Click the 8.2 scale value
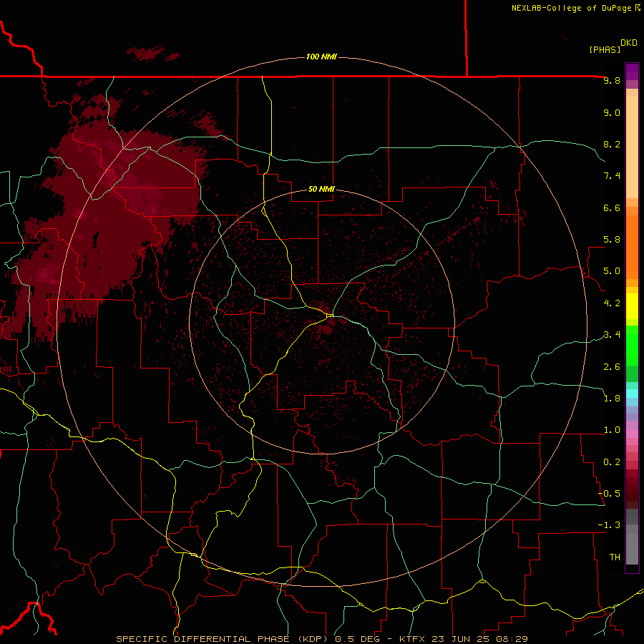644x644 pixels. tap(612, 144)
